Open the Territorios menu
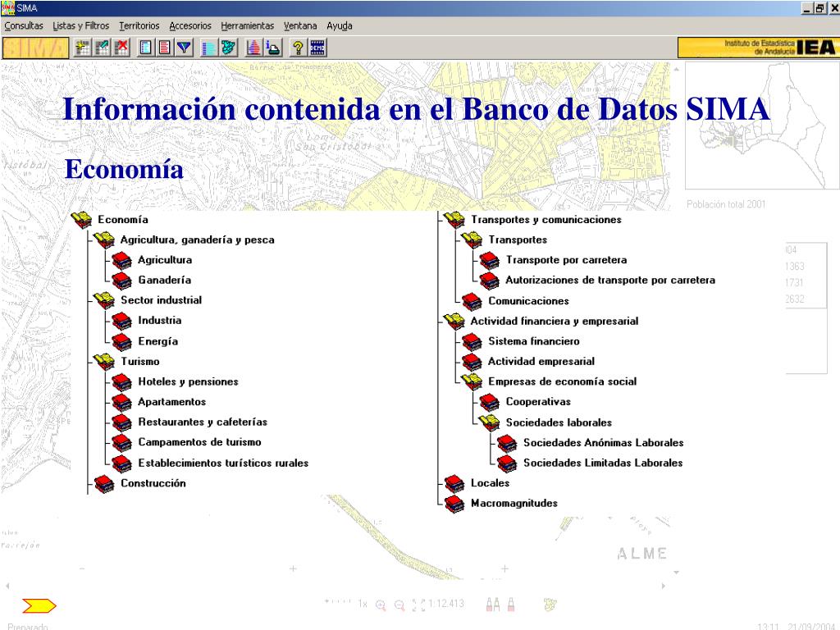The width and height of the screenshot is (840, 630). (x=139, y=25)
